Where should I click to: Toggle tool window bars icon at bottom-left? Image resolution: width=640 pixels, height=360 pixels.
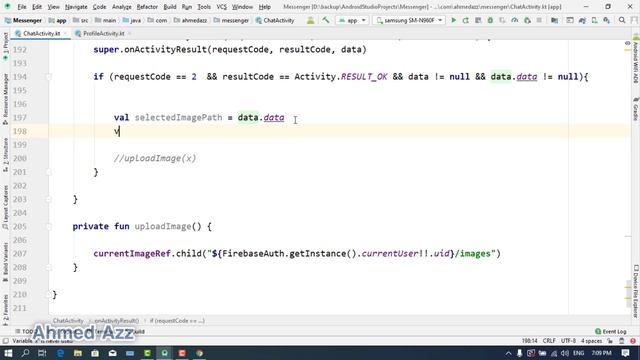click(x=5, y=341)
